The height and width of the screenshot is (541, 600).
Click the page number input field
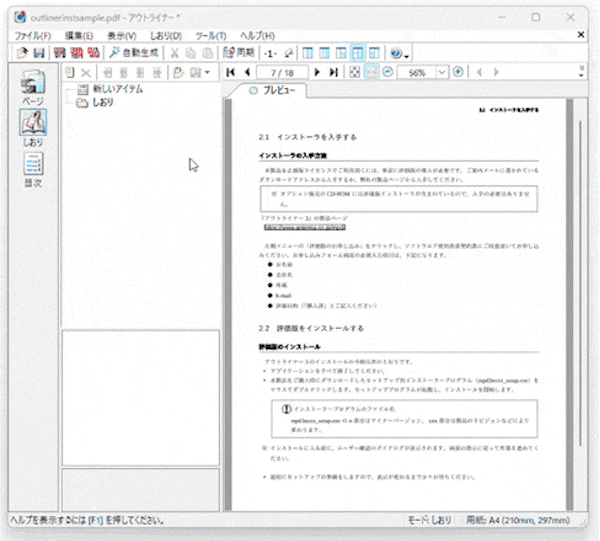click(x=281, y=73)
